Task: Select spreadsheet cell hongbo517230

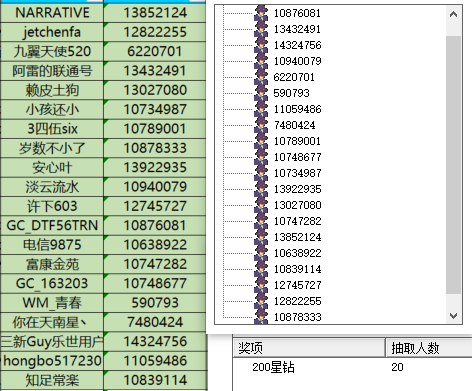Action: coord(52,361)
